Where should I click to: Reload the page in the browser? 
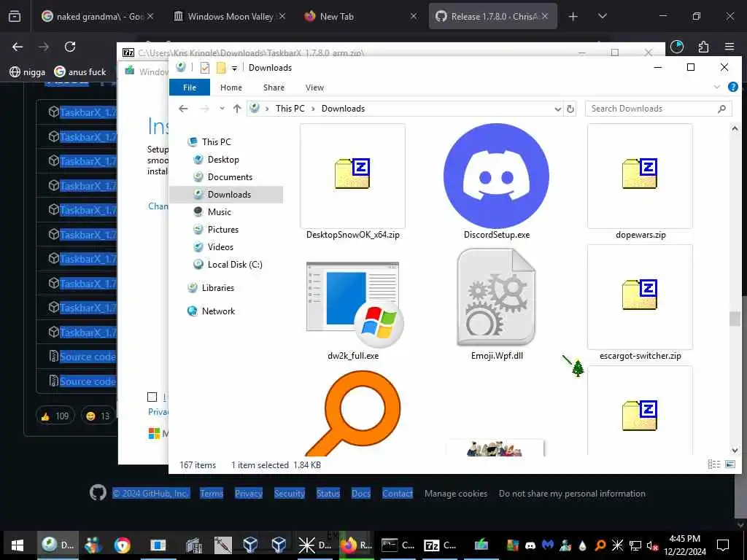point(70,47)
